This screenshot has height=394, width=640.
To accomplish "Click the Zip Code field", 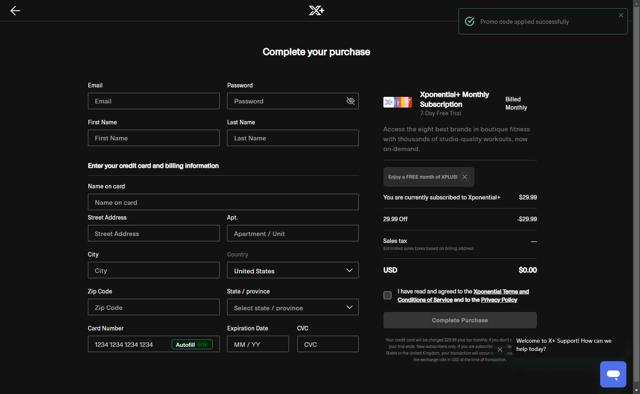I will pyautogui.click(x=153, y=307).
